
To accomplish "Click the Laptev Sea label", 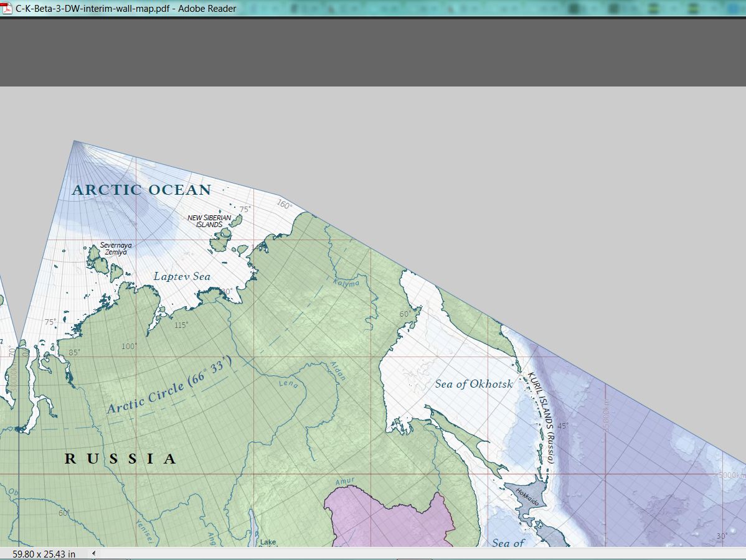I will coord(182,276).
